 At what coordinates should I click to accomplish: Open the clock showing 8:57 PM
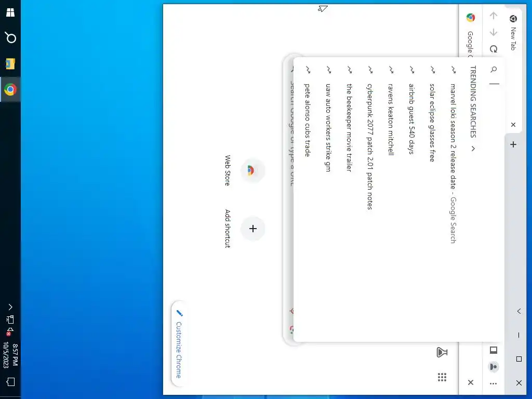pyautogui.click(x=10, y=355)
